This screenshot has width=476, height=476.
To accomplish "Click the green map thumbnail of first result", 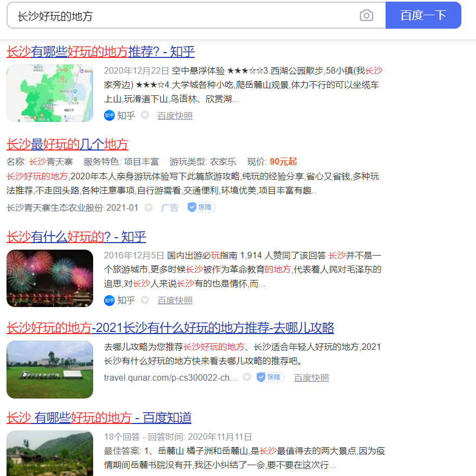I will [50, 93].
